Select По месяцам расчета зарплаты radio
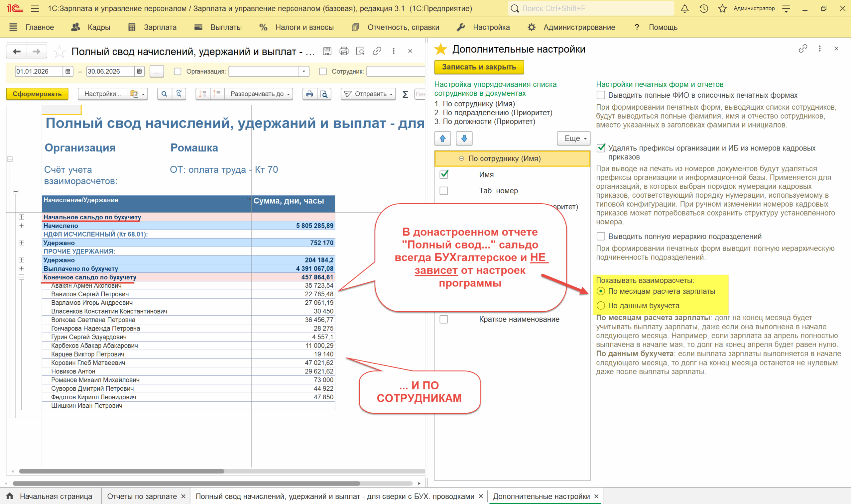 pos(601,291)
